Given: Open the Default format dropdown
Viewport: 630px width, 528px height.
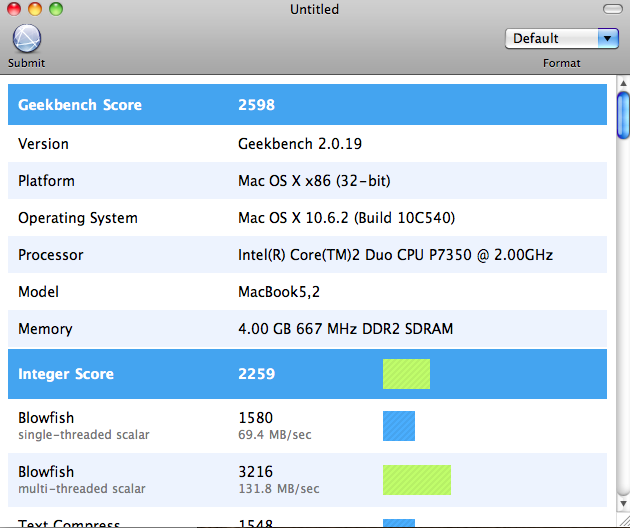Looking at the screenshot, I should click(561, 39).
